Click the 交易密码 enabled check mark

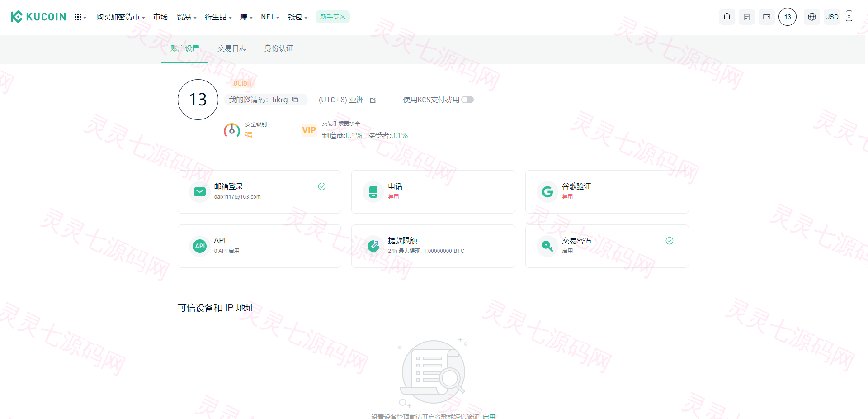pos(670,241)
